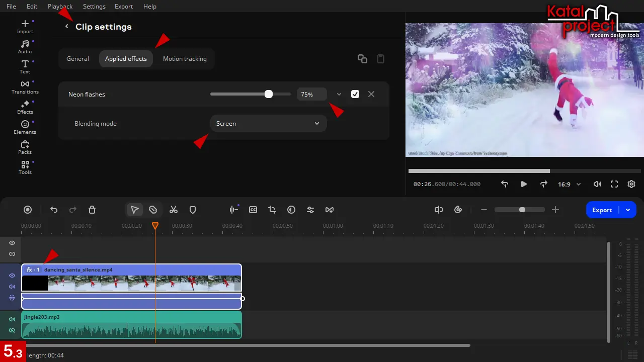Open the Transitions panel
The image size is (644, 362).
[25, 86]
